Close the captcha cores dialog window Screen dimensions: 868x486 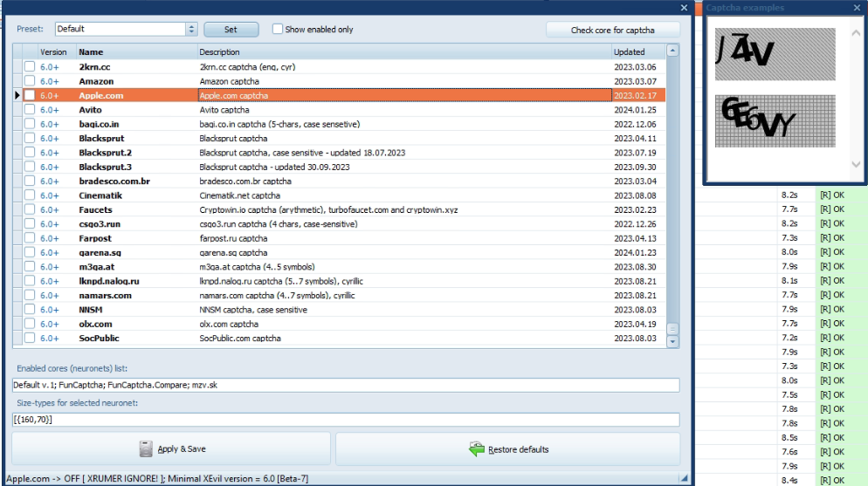click(684, 8)
